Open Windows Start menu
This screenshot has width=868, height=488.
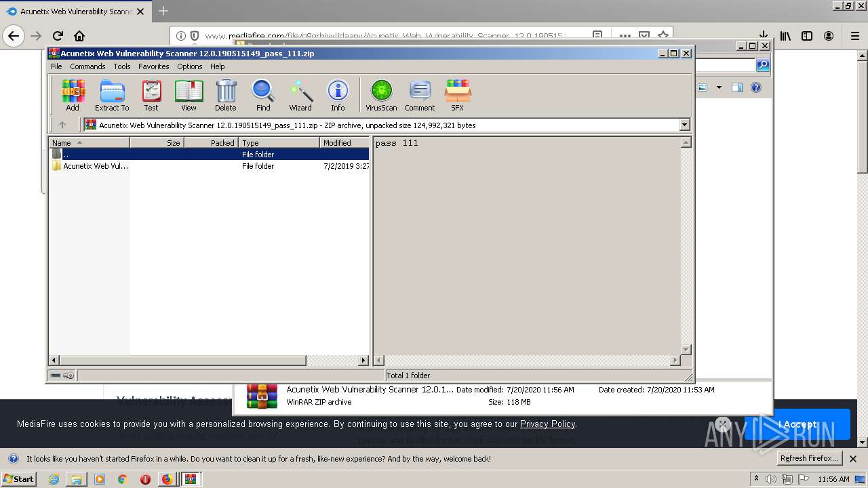click(18, 479)
